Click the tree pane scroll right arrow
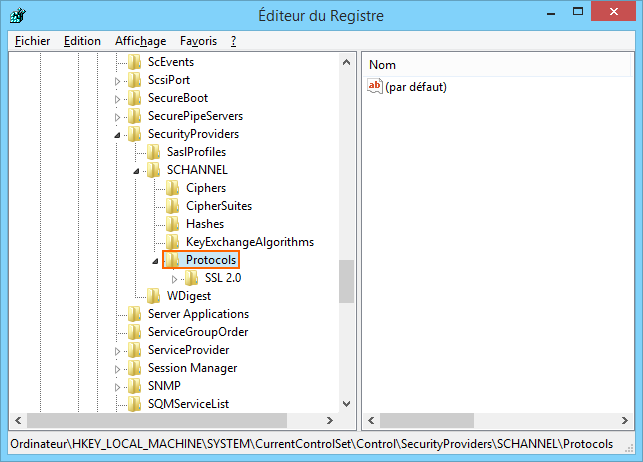The image size is (643, 462). point(330,421)
